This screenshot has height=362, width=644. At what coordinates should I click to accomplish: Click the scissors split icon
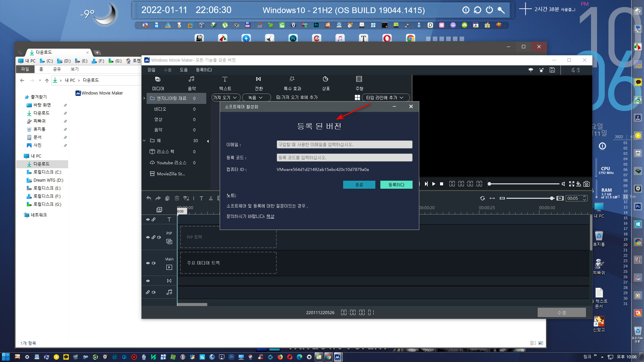pos(211,198)
